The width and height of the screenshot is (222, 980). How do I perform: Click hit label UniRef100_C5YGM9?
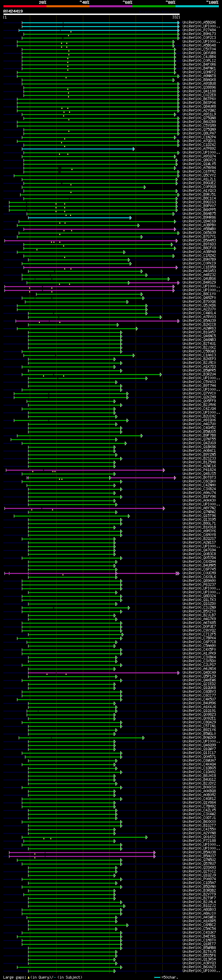click(x=199, y=126)
